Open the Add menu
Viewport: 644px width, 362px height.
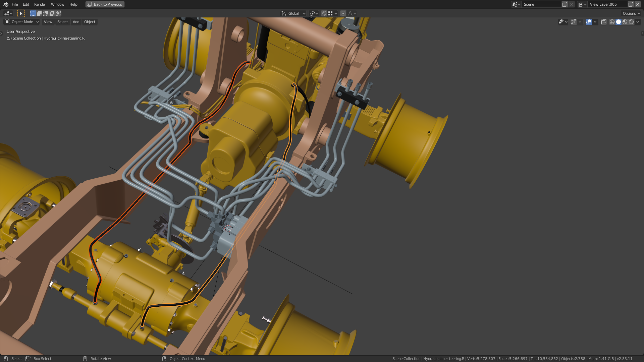(x=76, y=22)
